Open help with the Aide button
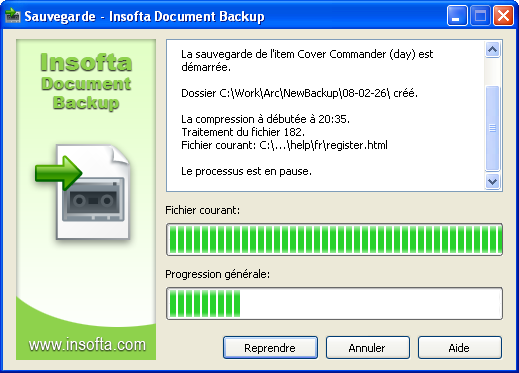 pyautogui.click(x=460, y=348)
